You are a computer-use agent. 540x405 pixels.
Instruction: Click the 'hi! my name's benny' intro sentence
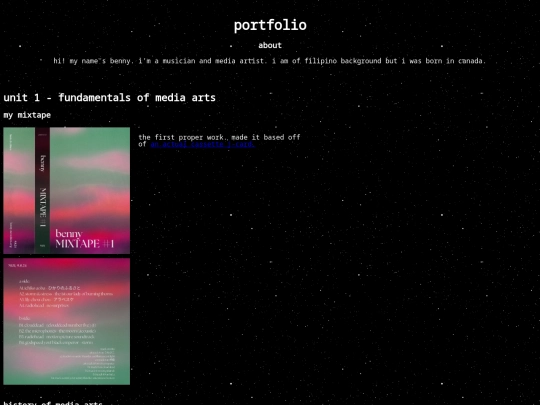pyautogui.click(x=270, y=61)
